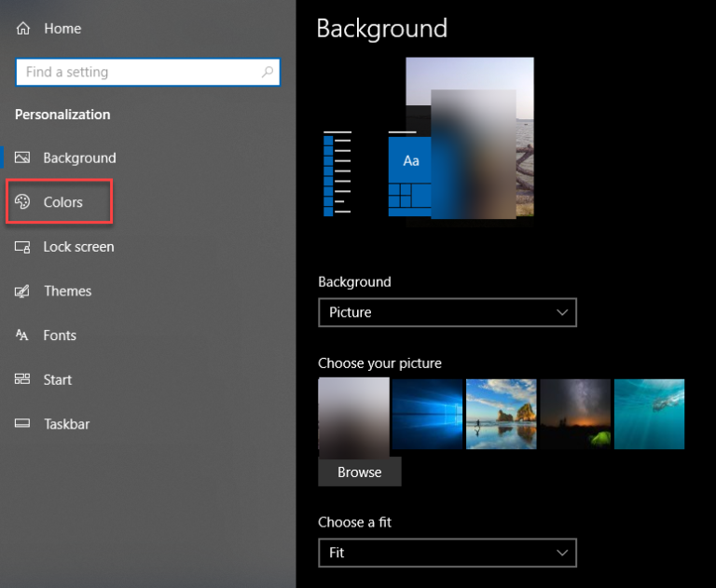Click the Taskbar icon in sidebar
The width and height of the screenshot is (716, 588).
[22, 423]
